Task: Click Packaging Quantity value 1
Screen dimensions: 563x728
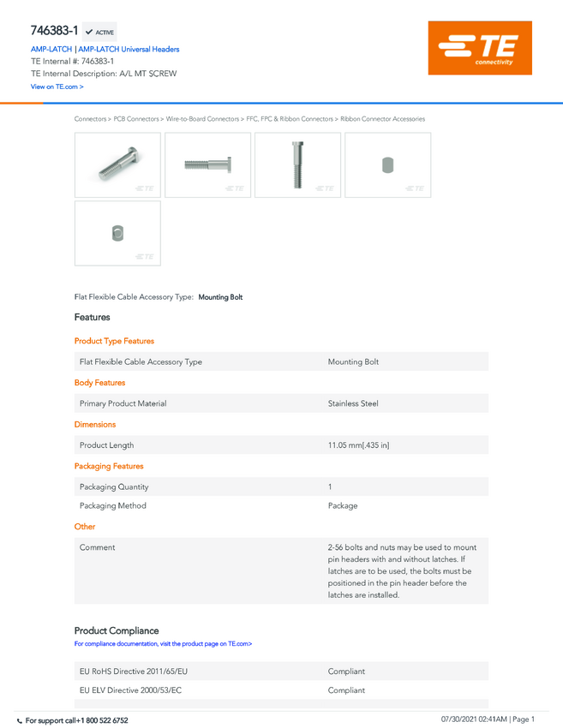Action: 330,487
